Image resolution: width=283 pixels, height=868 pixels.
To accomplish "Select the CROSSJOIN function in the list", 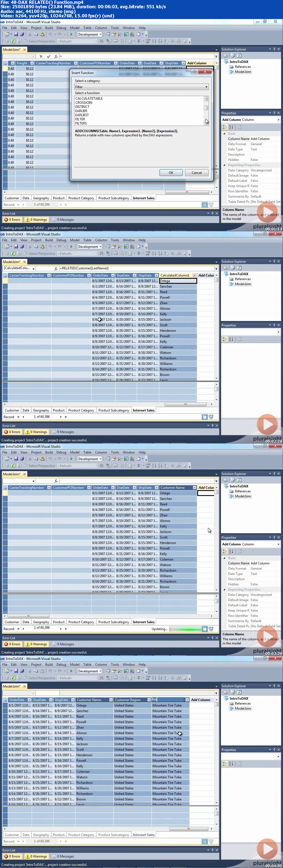I will coord(84,102).
